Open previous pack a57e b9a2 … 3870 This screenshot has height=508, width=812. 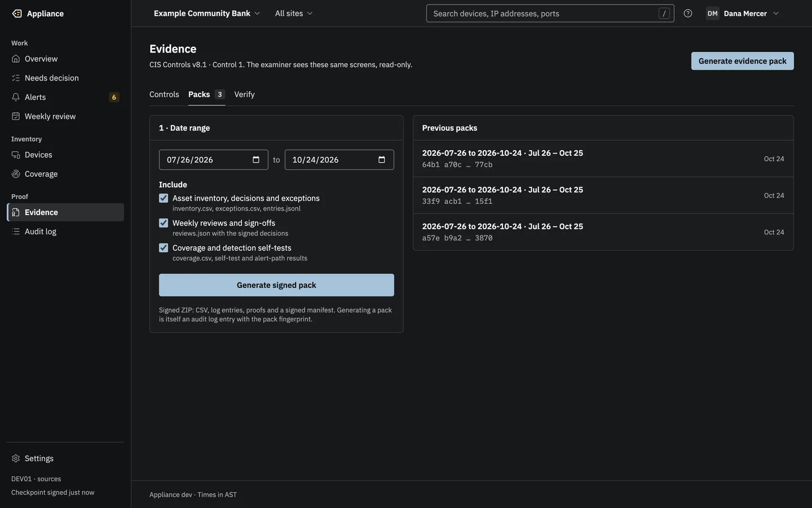click(603, 232)
